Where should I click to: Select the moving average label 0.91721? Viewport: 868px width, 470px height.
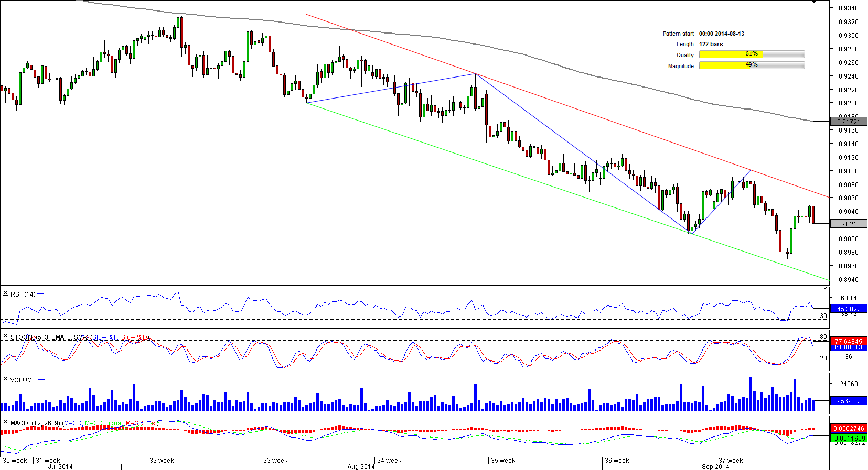(x=848, y=122)
